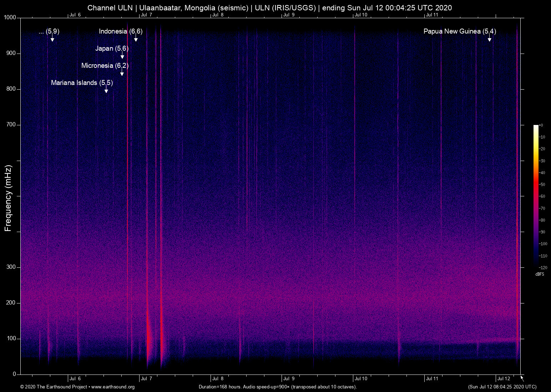
Task: Select Jul 8 on the bottom time axis
Action: point(218,379)
